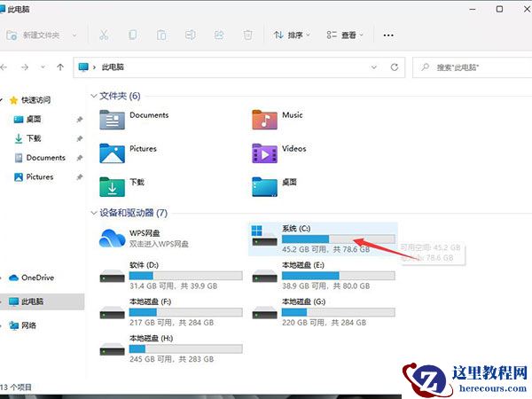Click 双击进入WPS网盘 subtitle text

[159, 244]
